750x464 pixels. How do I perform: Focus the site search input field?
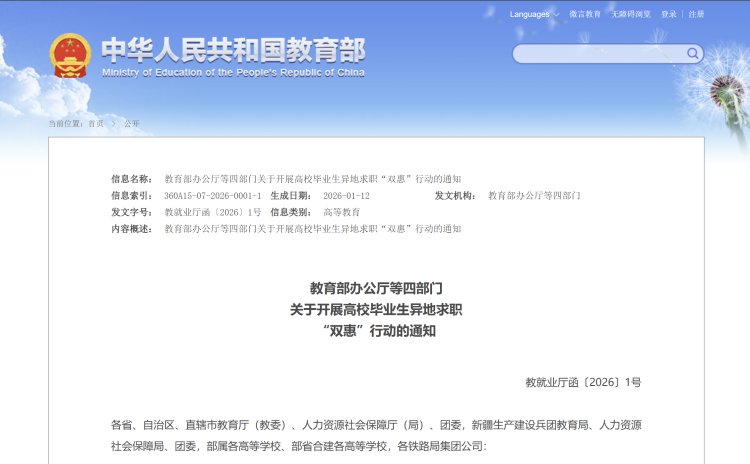[x=598, y=54]
